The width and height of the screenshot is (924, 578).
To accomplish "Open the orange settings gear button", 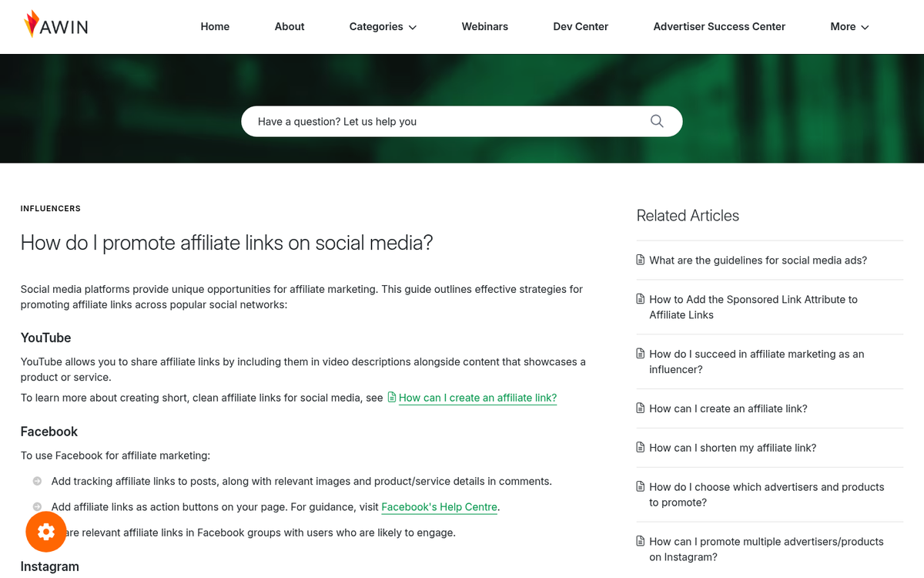I will click(45, 532).
